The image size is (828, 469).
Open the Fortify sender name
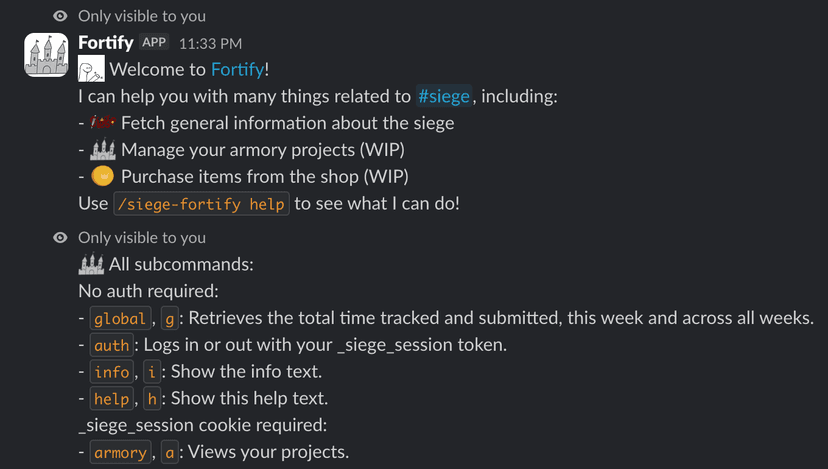[x=106, y=43]
